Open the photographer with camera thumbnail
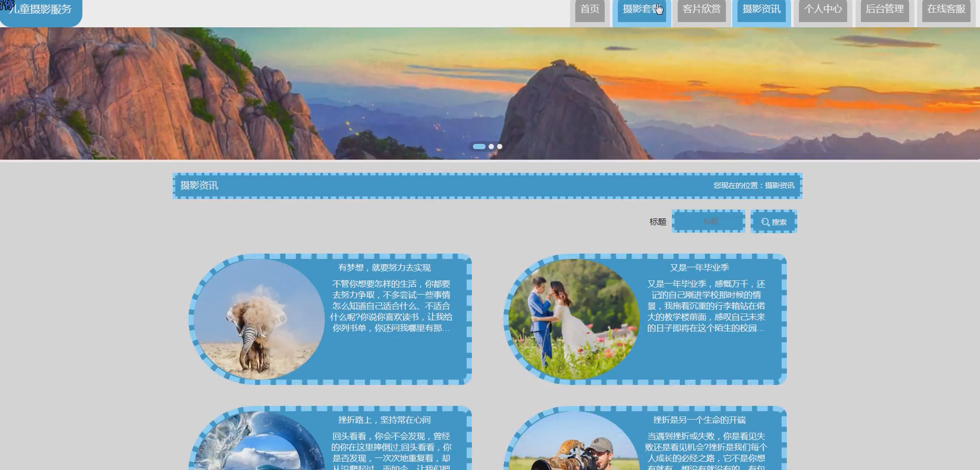 (574, 441)
